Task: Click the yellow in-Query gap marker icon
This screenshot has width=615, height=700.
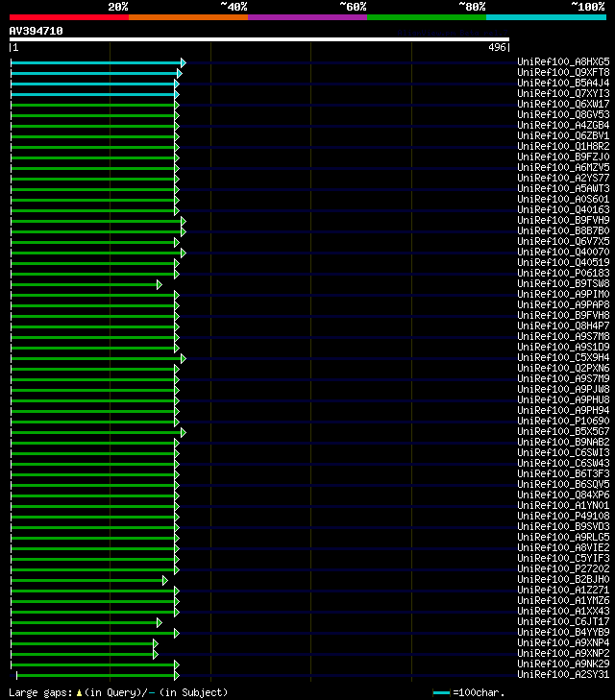Action: 79,693
